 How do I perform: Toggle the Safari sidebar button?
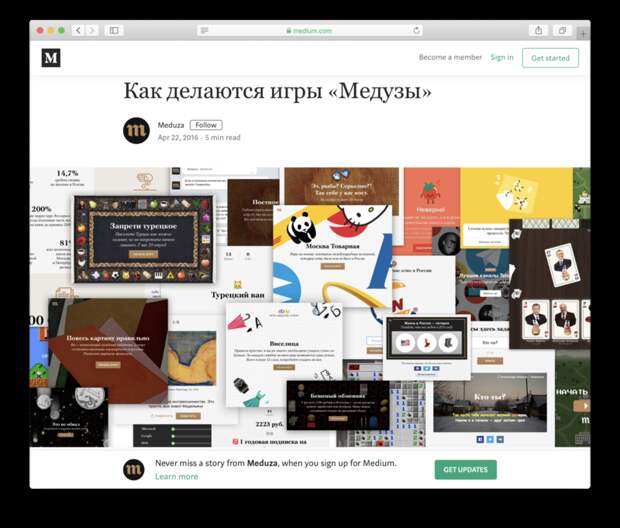(114, 30)
